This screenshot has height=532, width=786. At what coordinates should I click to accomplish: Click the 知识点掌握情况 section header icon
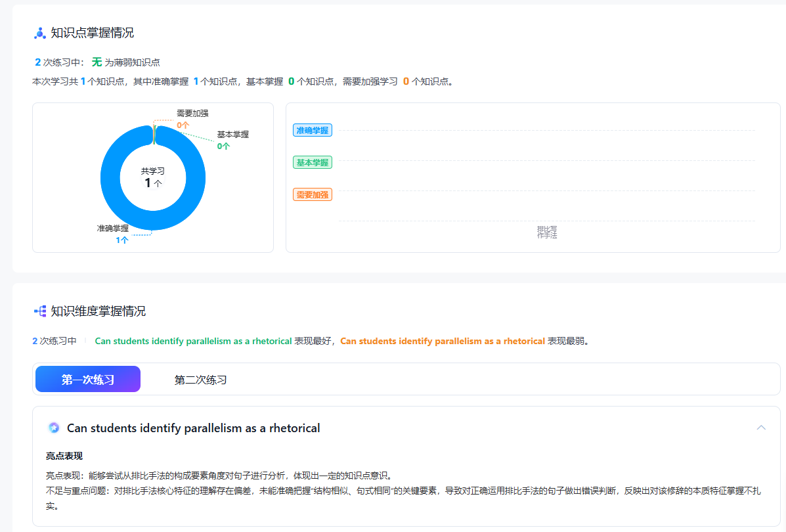(x=39, y=33)
